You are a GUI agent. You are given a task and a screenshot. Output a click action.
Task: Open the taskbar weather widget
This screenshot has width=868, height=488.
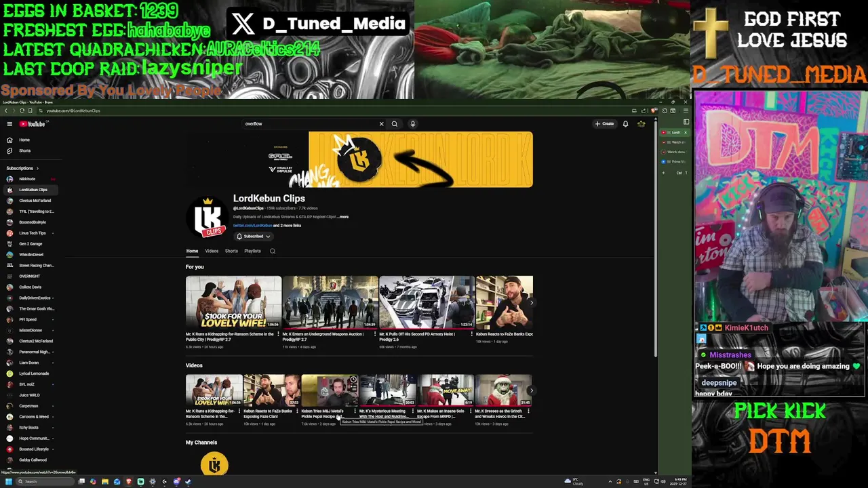coord(573,482)
